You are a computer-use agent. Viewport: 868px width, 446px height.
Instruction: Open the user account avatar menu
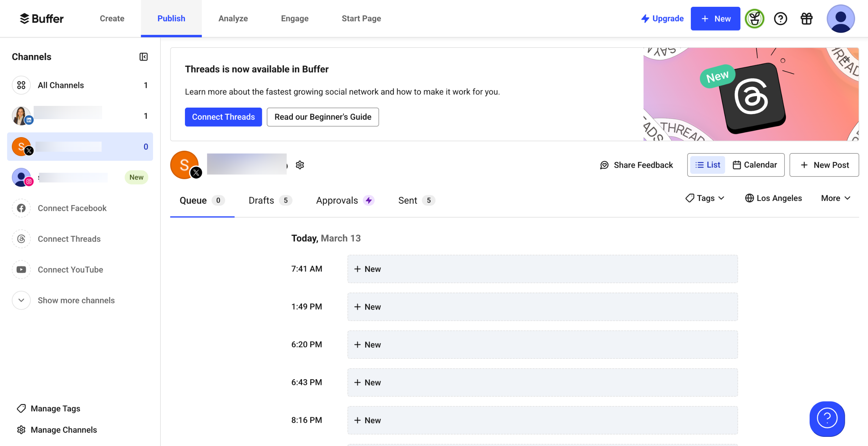point(840,19)
